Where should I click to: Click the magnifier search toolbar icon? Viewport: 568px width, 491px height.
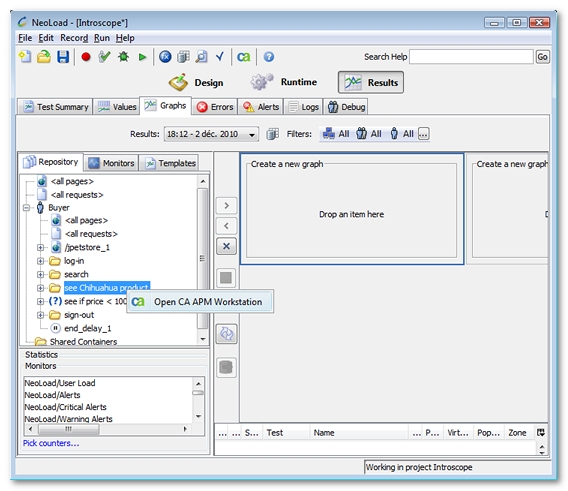pyautogui.click(x=201, y=57)
